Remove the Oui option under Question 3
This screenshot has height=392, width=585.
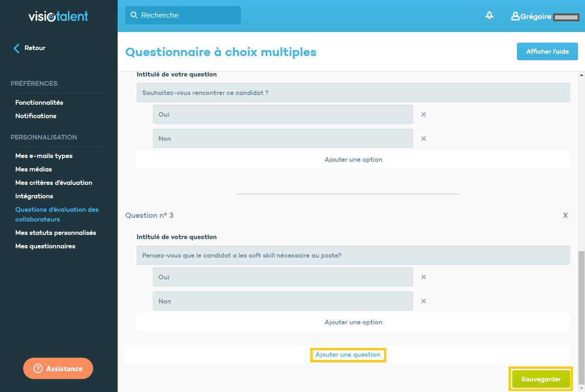pos(423,277)
